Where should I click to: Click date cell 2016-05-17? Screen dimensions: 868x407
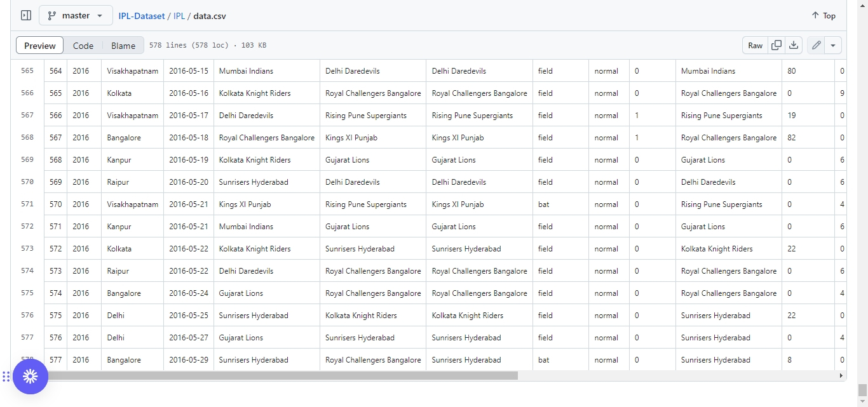189,116
